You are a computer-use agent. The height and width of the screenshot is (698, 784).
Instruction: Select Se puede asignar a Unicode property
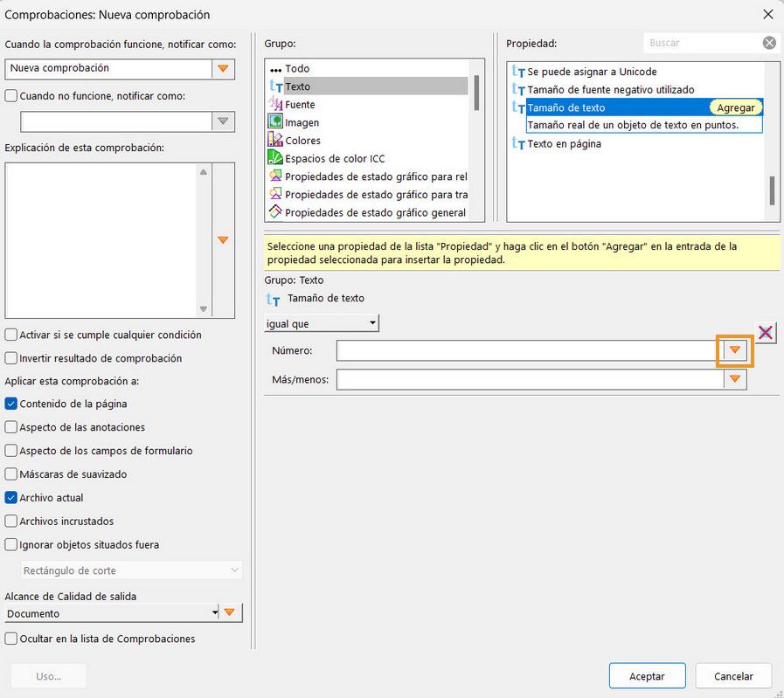592,72
